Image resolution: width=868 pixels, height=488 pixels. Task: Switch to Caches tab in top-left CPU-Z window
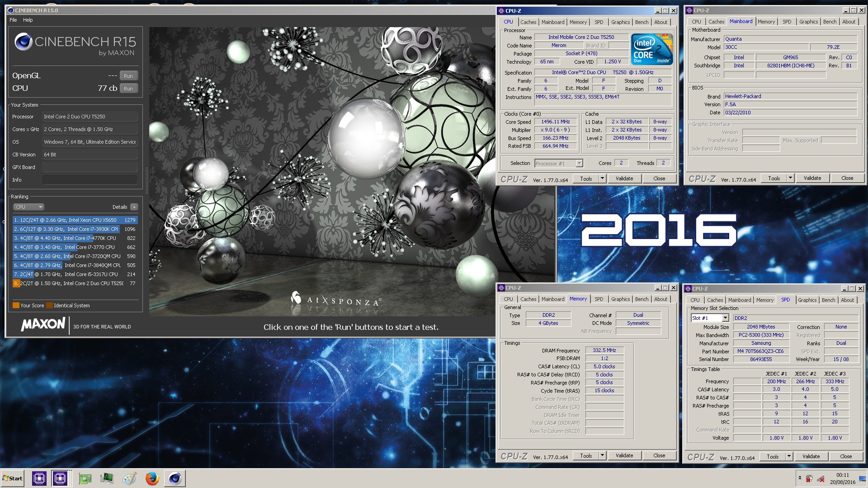point(528,22)
